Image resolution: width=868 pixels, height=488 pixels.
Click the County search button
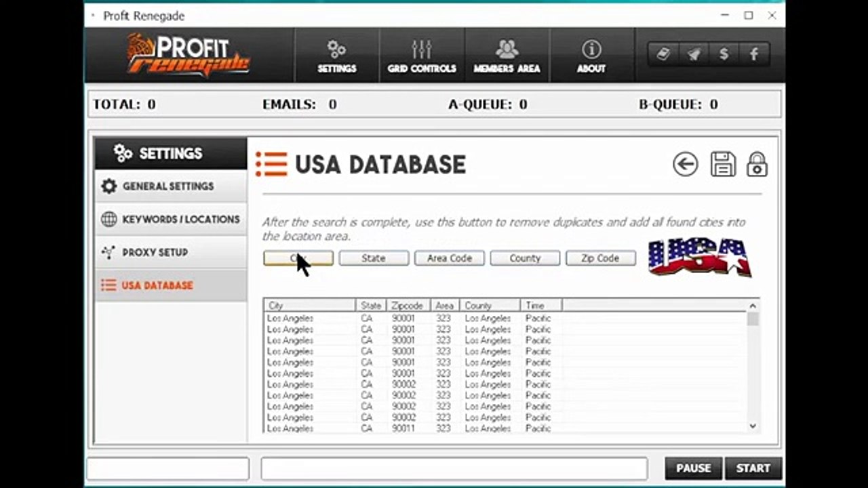[x=525, y=258]
